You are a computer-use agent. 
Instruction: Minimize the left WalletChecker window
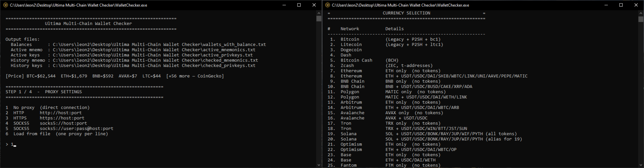[284, 5]
